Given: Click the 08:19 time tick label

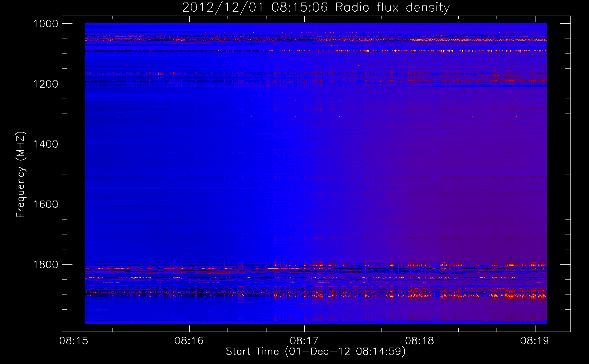Looking at the screenshot, I should [535, 341].
